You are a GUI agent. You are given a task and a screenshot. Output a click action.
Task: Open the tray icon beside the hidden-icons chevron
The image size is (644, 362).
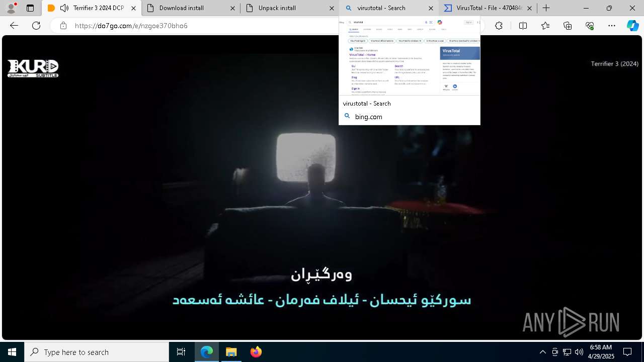click(555, 352)
